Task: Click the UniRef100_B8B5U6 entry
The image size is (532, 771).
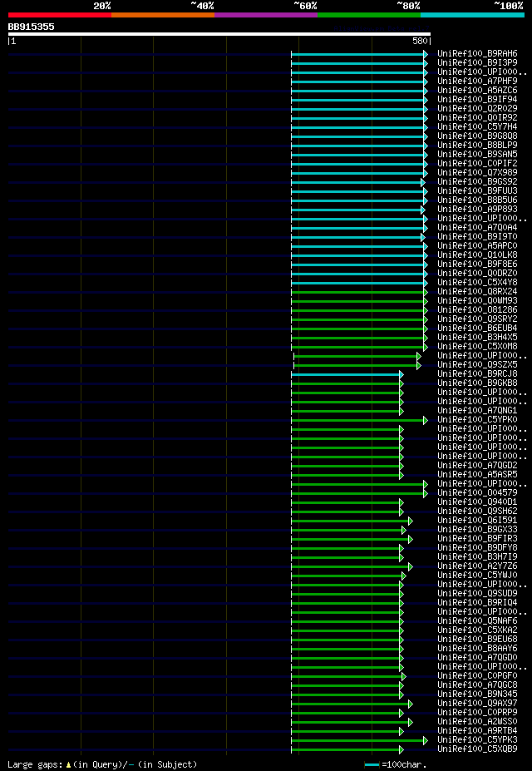Action: click(x=477, y=200)
